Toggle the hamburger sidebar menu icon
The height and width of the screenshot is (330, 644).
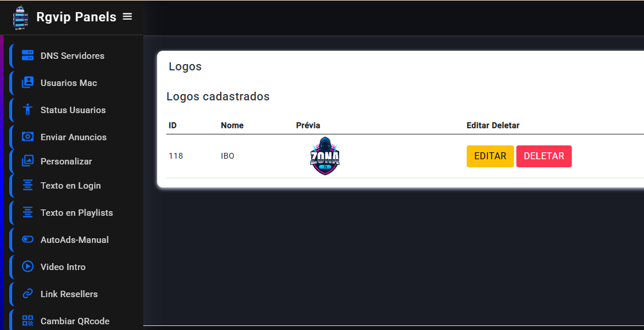click(127, 16)
